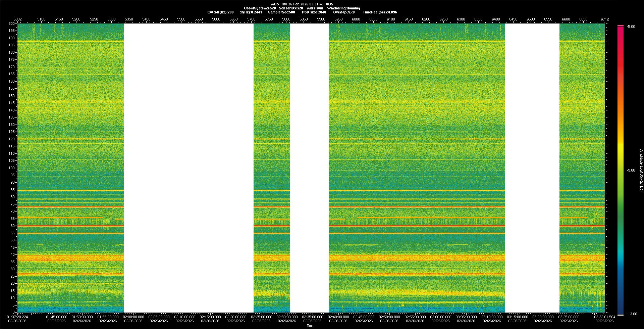Screen dimensions: 644x329
Task: Click the -13.00 colorbar minimum label
Action: tap(632, 314)
